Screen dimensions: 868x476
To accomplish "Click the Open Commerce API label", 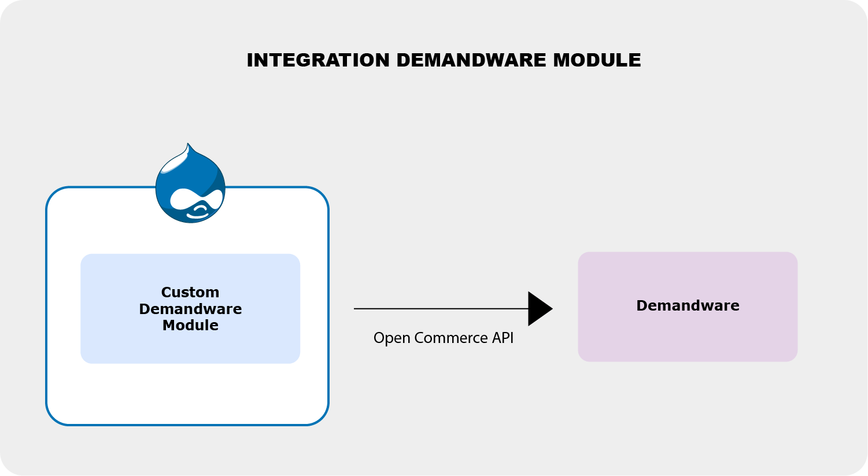I will click(444, 338).
